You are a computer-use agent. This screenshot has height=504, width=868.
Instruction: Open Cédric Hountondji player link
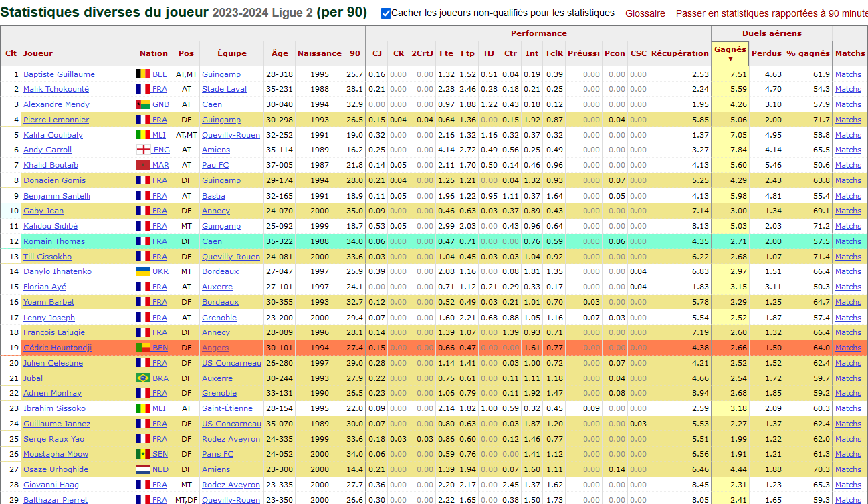(x=58, y=348)
